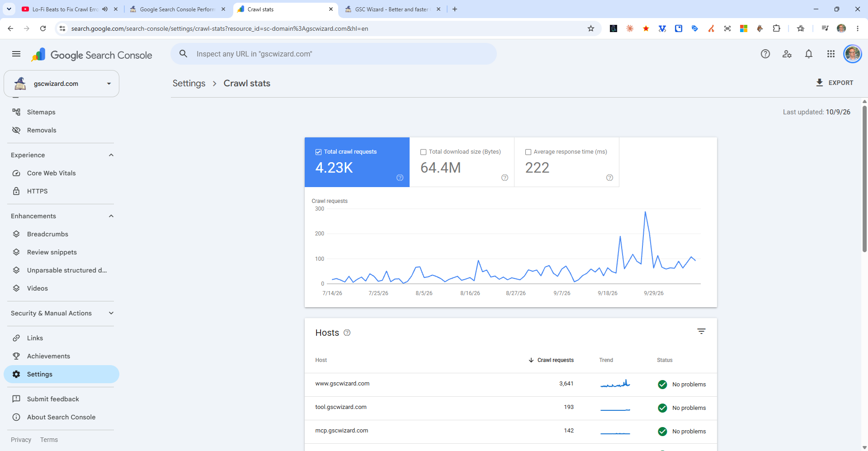This screenshot has height=451, width=868.
Task: Click the Privacy link
Action: point(21,440)
